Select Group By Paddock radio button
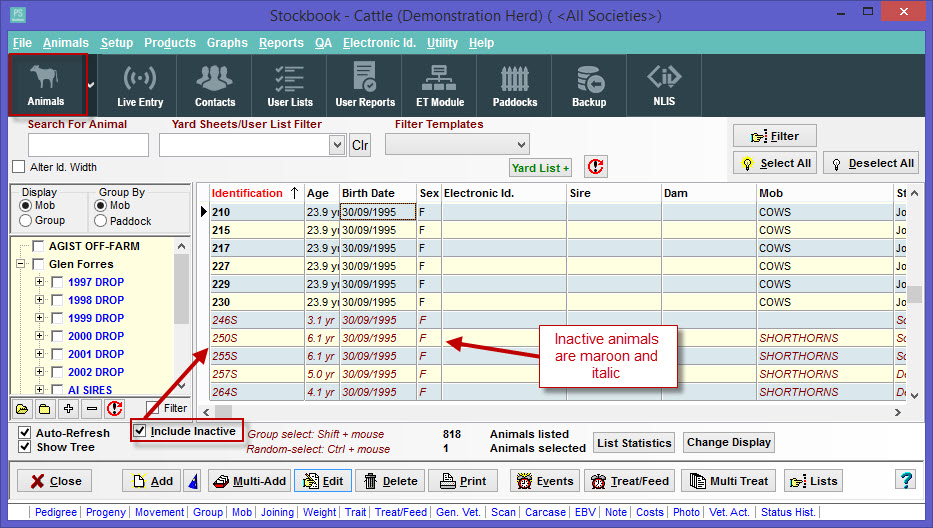933x528 pixels. (101, 221)
